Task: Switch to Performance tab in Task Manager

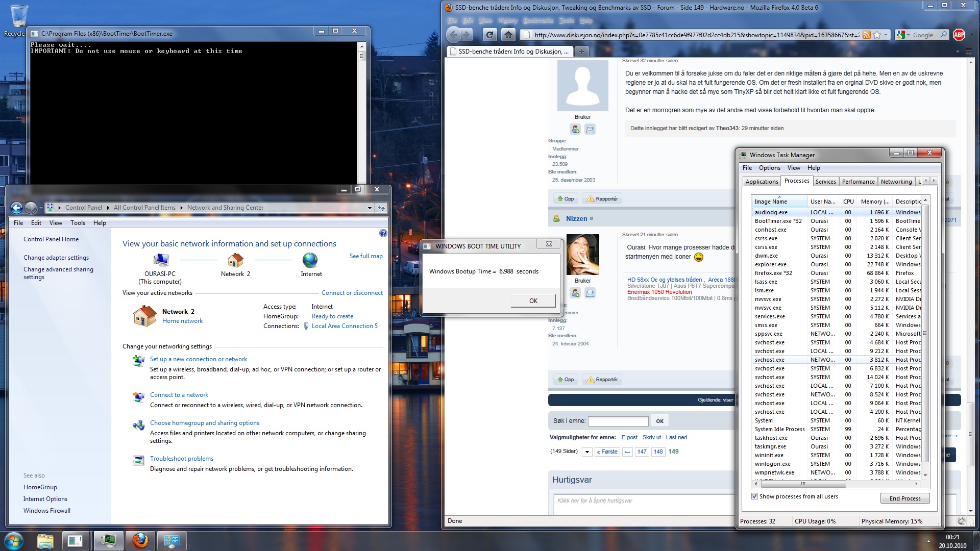Action: point(858,182)
